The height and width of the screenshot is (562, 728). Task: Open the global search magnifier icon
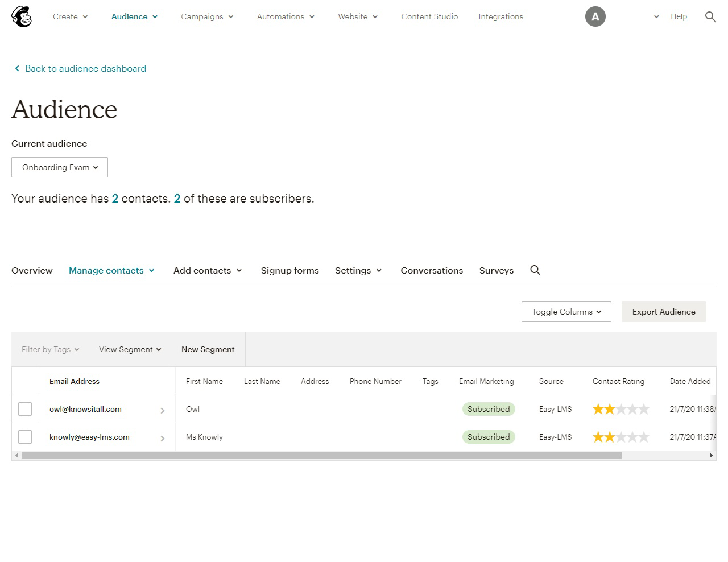710,16
